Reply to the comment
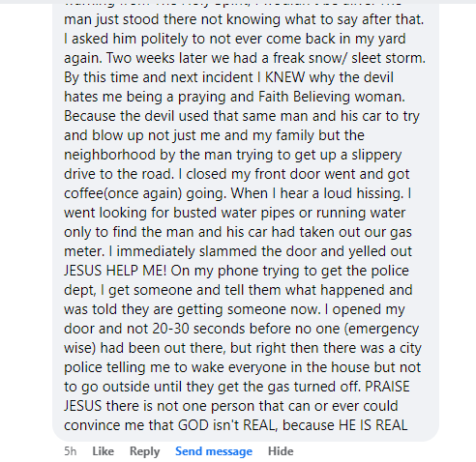Screen dimensions: 476x462 (x=144, y=451)
